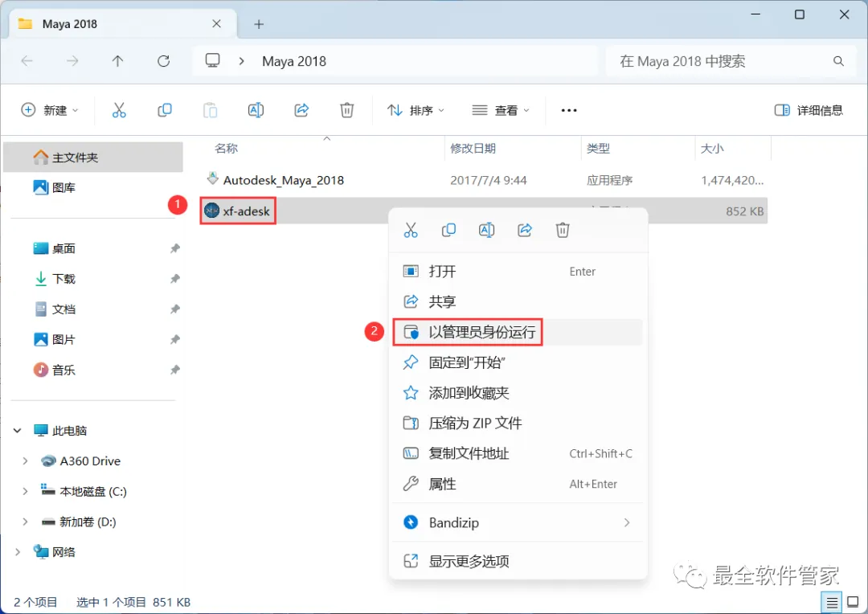The height and width of the screenshot is (614, 868).
Task: Click the address bar chevron before Maya 2018
Action: (241, 61)
